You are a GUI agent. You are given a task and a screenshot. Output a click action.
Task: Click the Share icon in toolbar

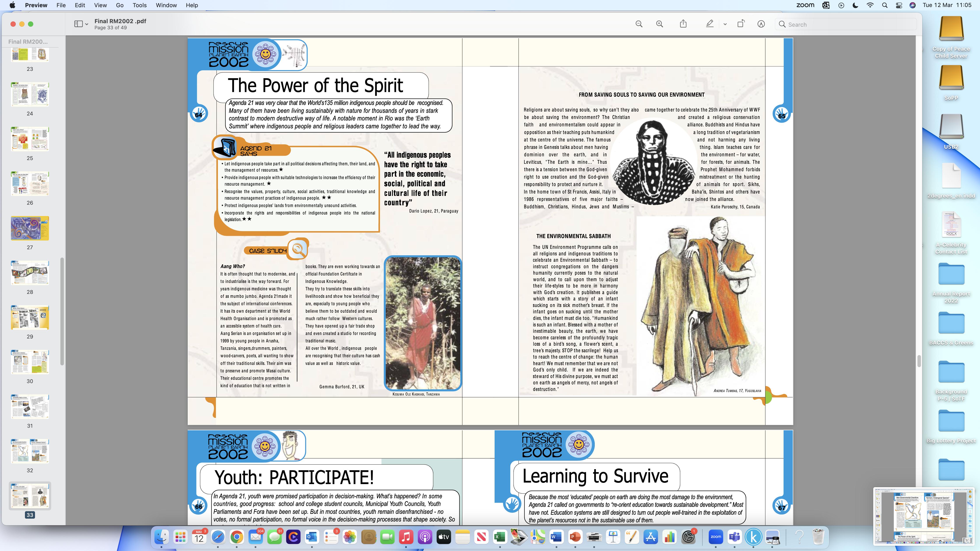(683, 24)
